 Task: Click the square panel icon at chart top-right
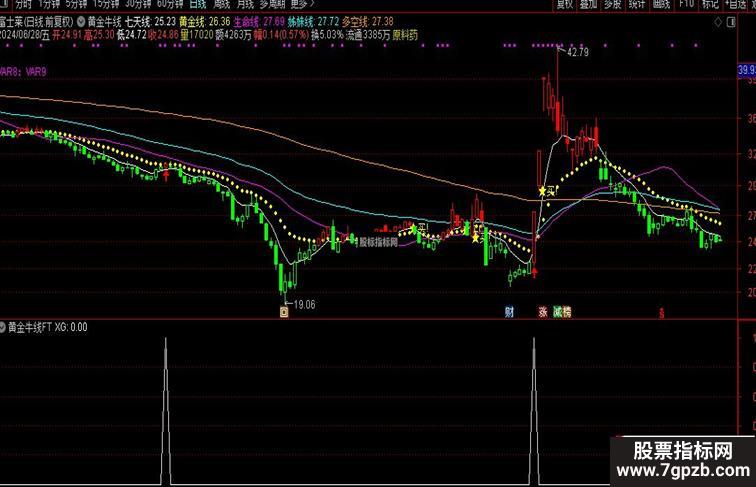(731, 22)
